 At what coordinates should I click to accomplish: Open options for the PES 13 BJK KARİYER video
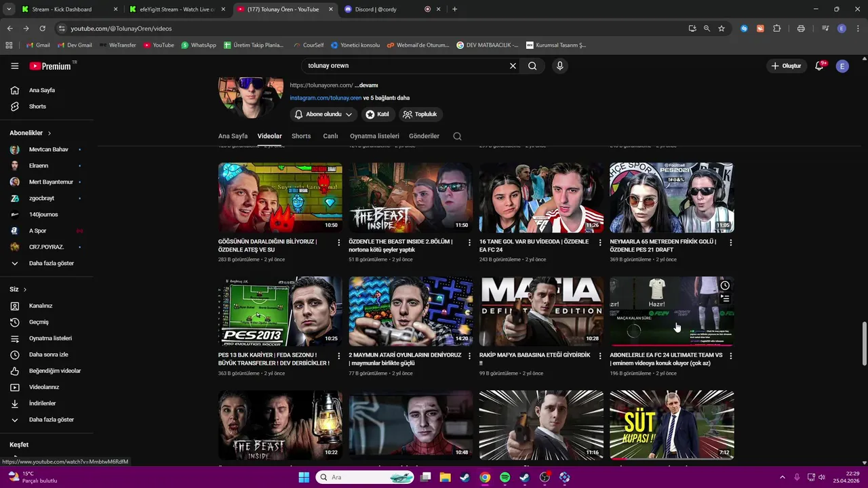click(339, 356)
